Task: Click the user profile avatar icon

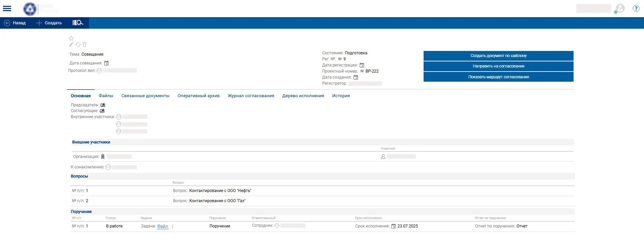Action: tap(620, 8)
